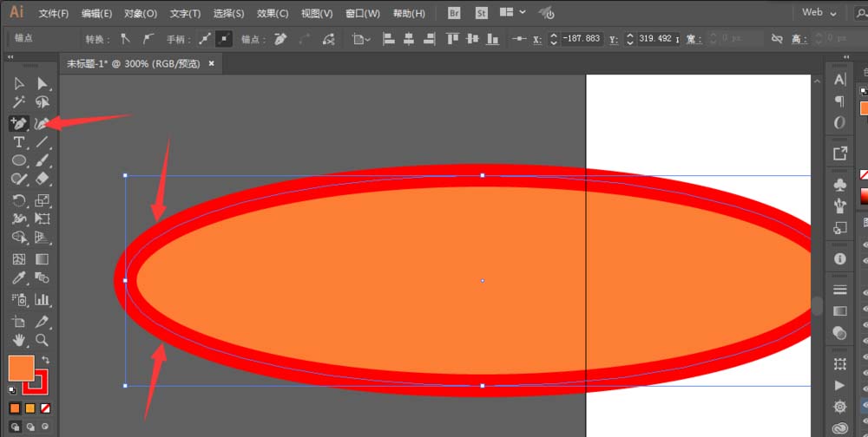Reset to default fill and stroke
Image resolution: width=868 pixels, height=437 pixels.
(11, 390)
